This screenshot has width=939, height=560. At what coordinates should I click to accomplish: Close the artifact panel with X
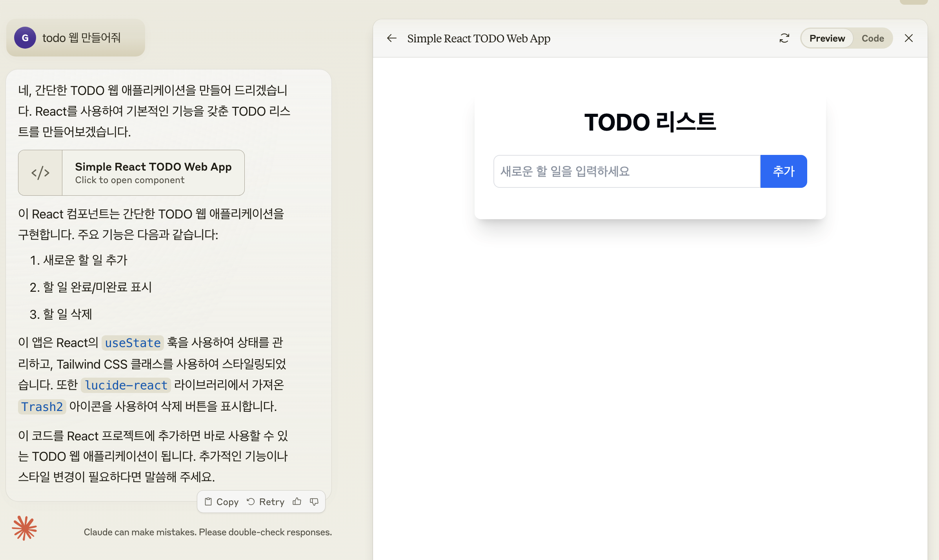(909, 38)
